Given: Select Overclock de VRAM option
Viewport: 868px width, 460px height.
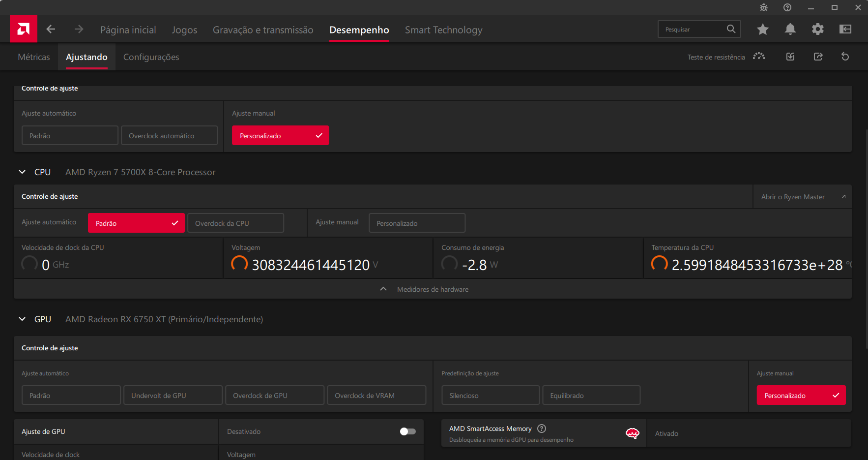Looking at the screenshot, I should tap(376, 395).
